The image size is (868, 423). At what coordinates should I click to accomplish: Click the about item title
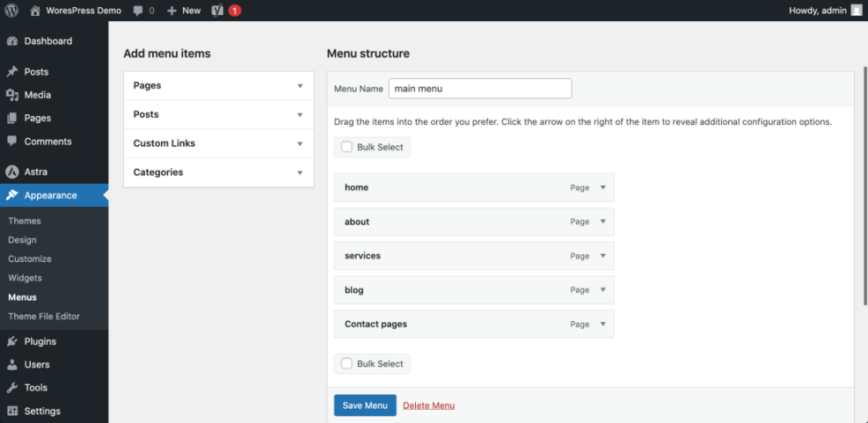[x=357, y=222]
